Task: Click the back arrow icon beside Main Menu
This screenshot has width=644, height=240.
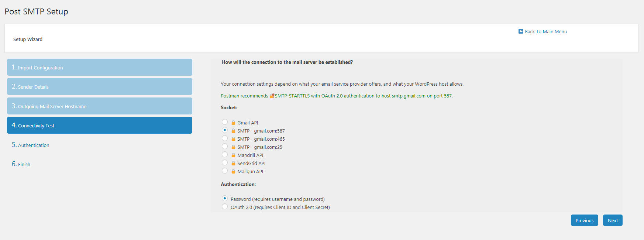Action: pos(521,31)
